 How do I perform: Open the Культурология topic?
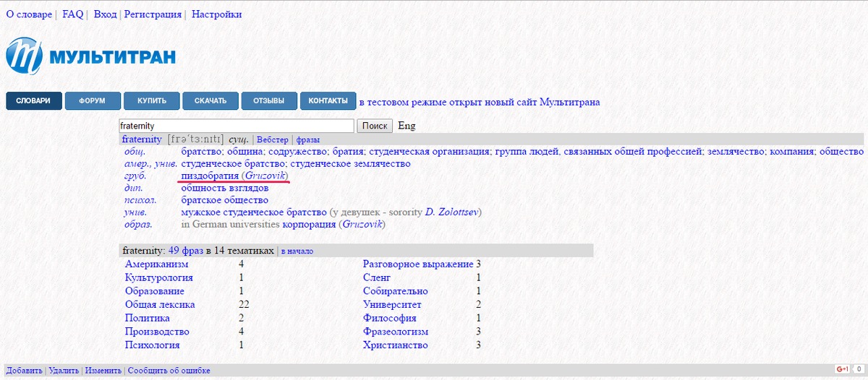(159, 277)
